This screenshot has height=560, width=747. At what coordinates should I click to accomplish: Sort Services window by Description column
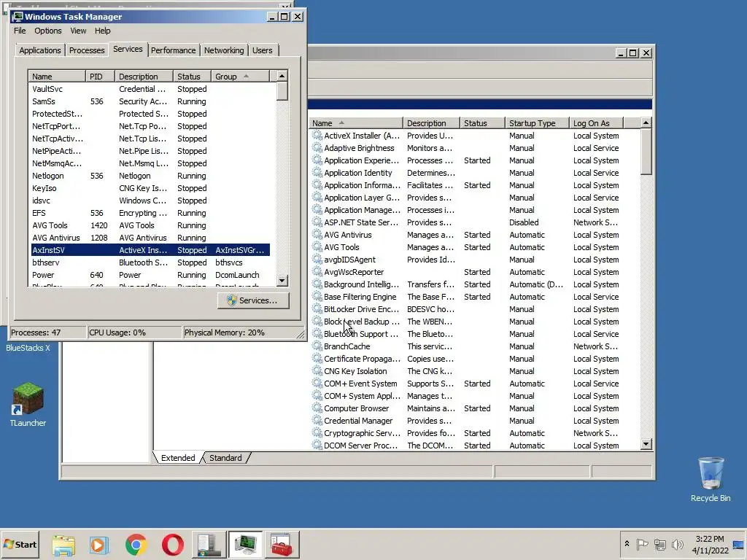[431, 122]
